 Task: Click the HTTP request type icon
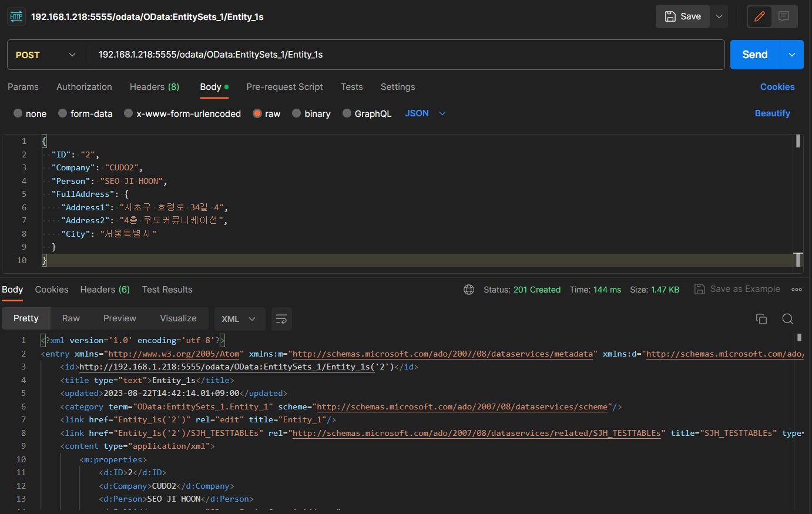[x=16, y=16]
